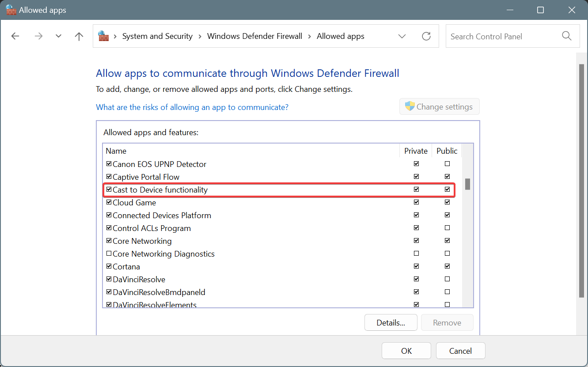Uncheck Cloud Game name checkbox
The height and width of the screenshot is (367, 588).
109,202
